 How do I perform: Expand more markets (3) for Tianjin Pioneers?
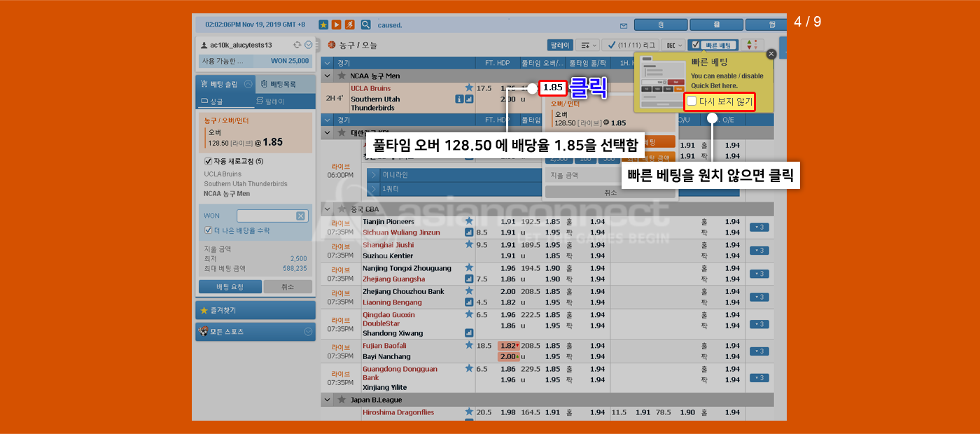[759, 227]
